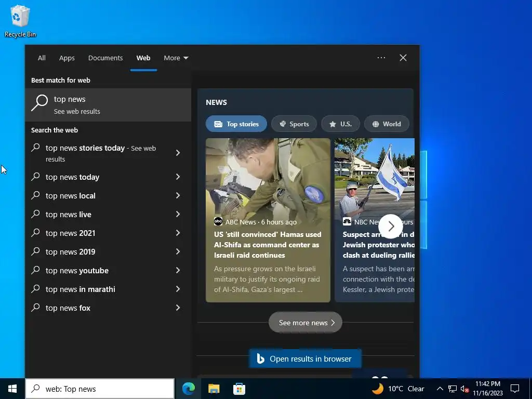
Task: Click the search icon next to top news fox
Action: click(x=36, y=307)
